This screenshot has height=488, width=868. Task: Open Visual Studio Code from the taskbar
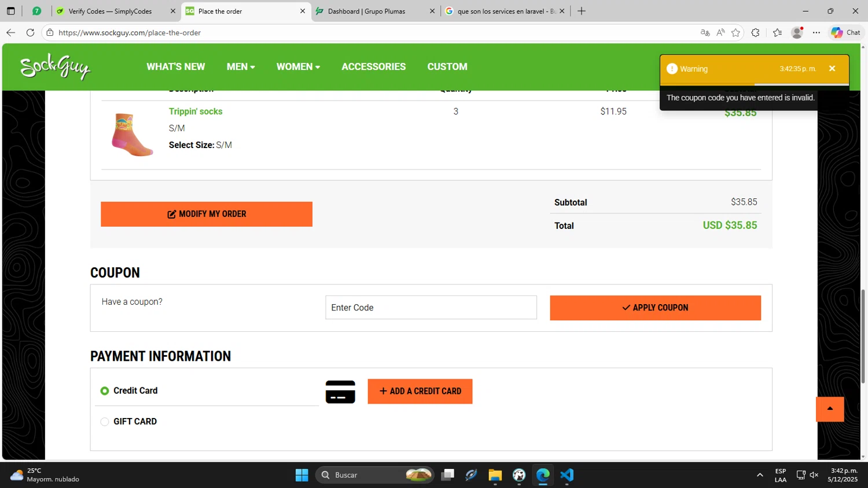(x=567, y=475)
